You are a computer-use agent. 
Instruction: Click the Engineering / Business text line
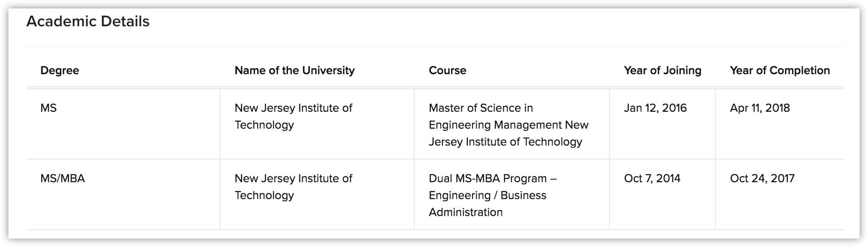(487, 195)
